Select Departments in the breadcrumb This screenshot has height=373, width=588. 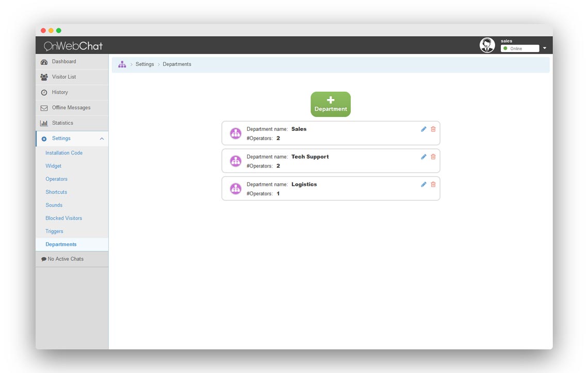177,64
